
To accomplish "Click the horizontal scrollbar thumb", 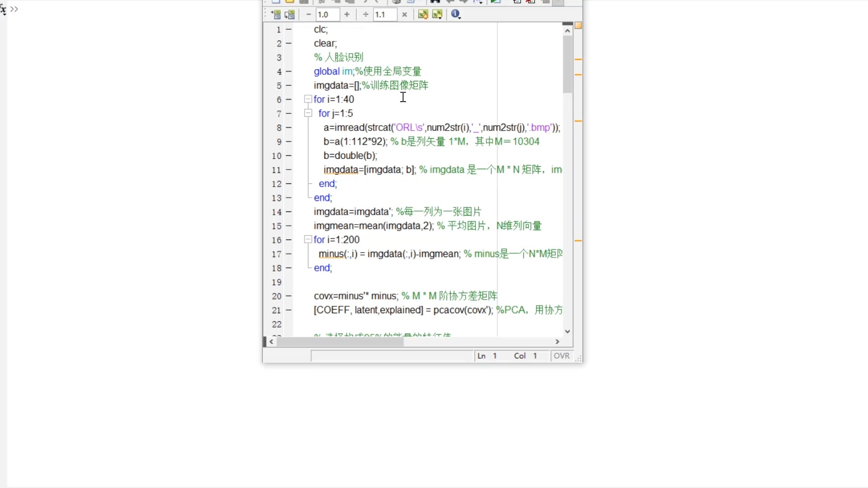I will click(340, 342).
